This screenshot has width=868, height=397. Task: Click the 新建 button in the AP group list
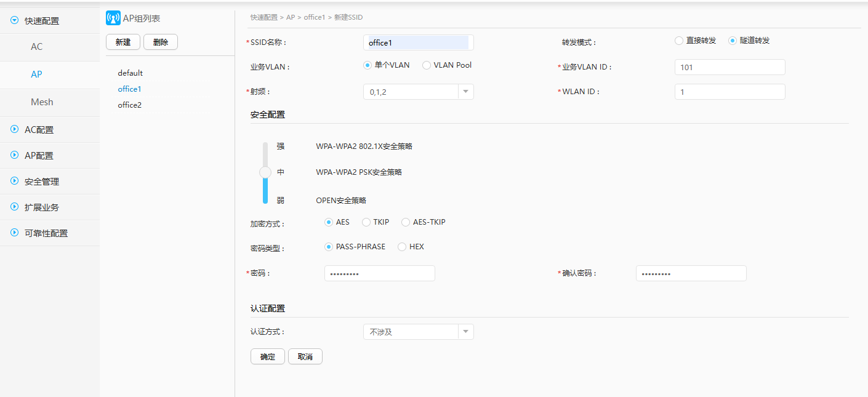[123, 42]
